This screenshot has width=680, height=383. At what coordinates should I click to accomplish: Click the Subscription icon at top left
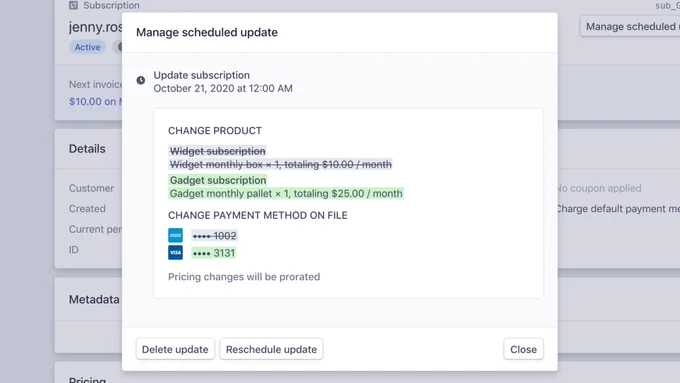(73, 5)
